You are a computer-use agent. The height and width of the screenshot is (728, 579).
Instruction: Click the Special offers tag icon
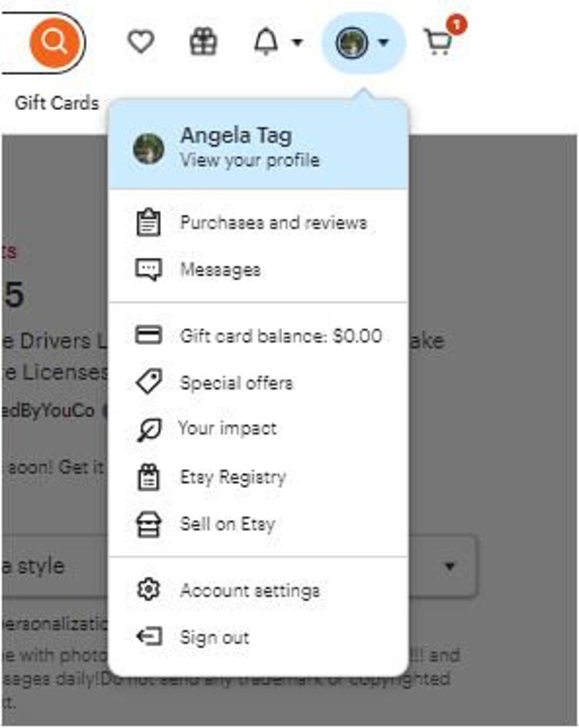click(149, 382)
